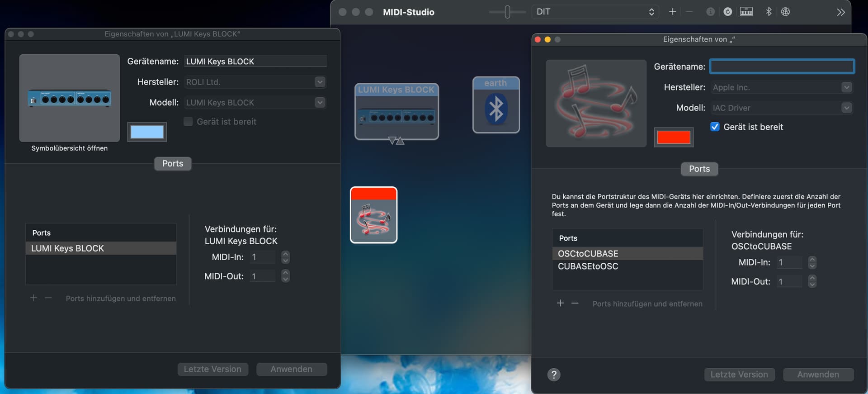Switch to Ports tab in LUMI Keys BLOCK window

[173, 163]
